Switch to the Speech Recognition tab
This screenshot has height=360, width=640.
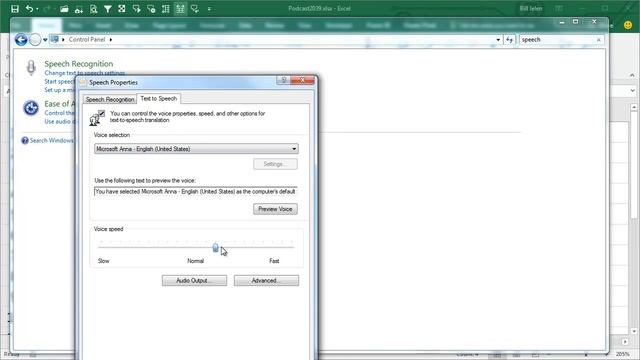point(110,99)
